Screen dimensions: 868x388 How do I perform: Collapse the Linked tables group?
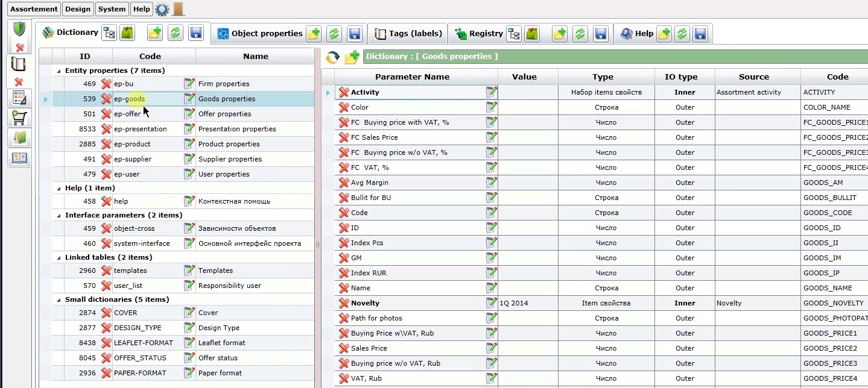pyautogui.click(x=59, y=257)
